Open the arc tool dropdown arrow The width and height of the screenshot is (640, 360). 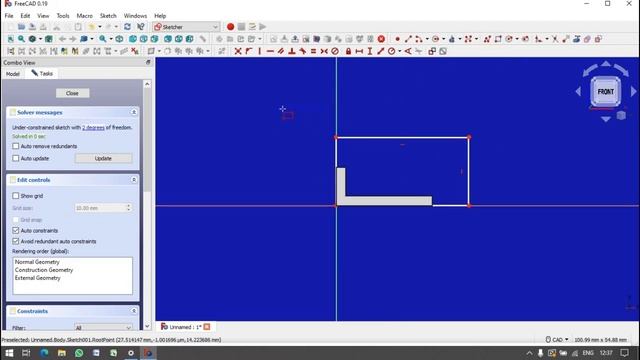427,40
